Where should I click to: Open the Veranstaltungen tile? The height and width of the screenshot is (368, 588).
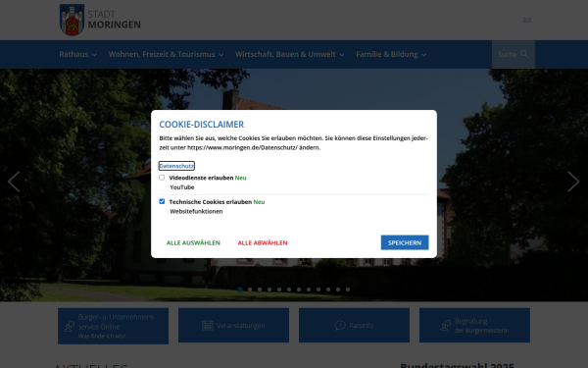(233, 325)
